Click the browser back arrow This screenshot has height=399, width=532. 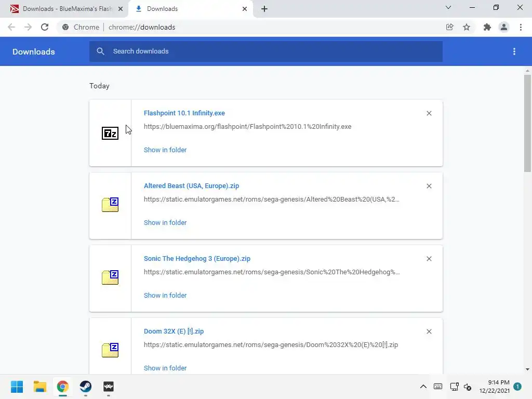tap(11, 27)
